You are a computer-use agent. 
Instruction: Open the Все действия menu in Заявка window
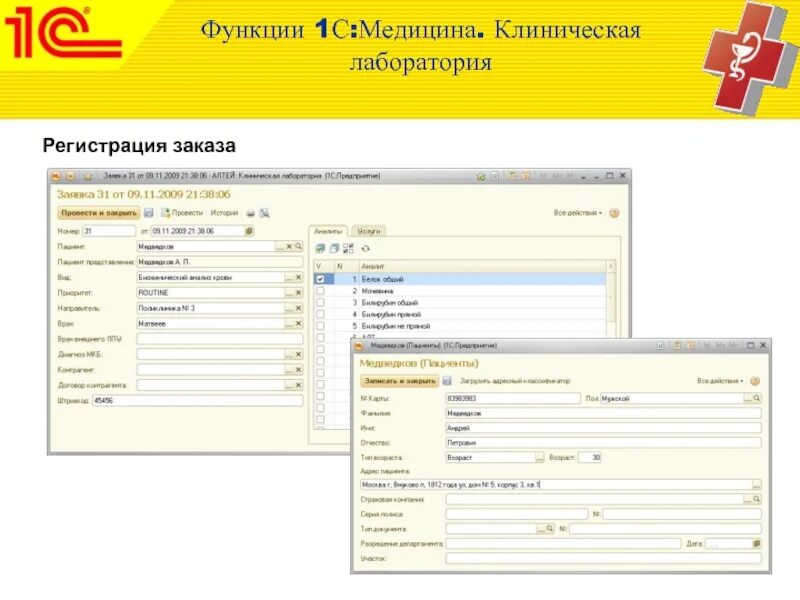[578, 213]
